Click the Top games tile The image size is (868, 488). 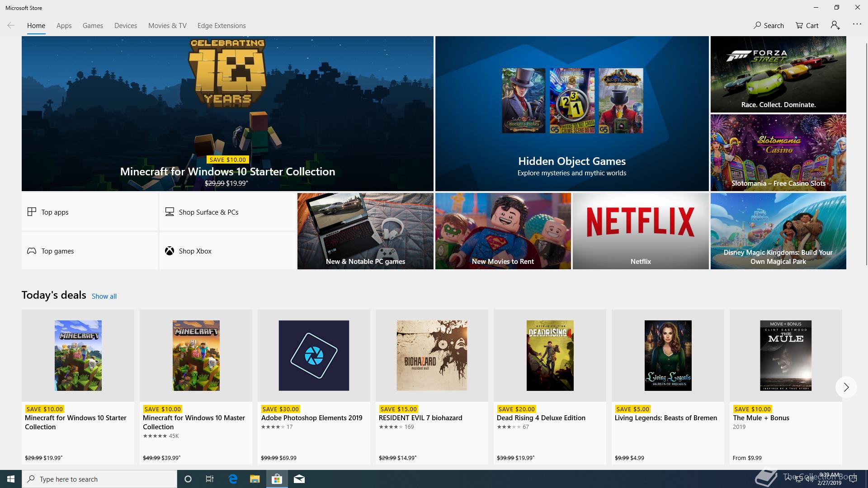(90, 251)
